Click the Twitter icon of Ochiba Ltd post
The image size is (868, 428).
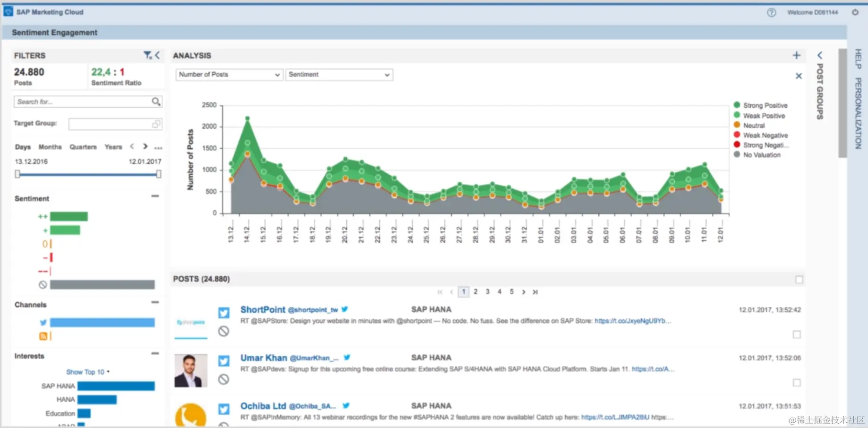point(224,409)
